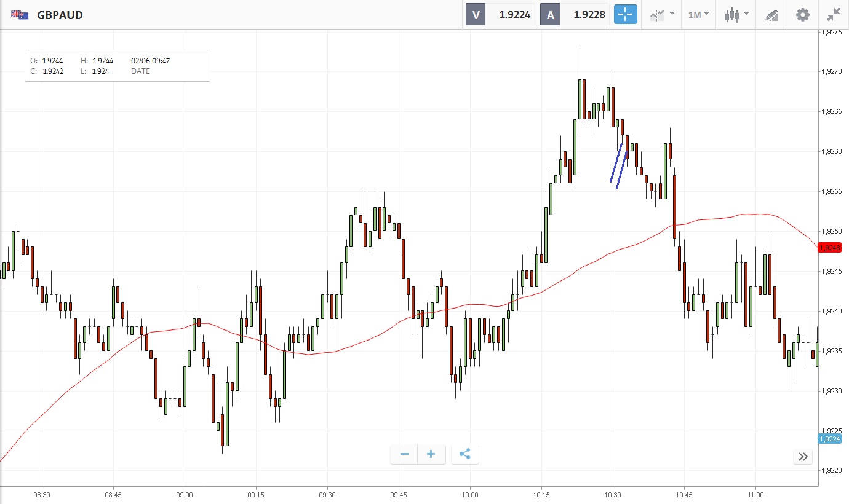Viewport: 849px width, 504px height.
Task: Click the GBPAUD symbol title
Action: pyautogui.click(x=60, y=15)
